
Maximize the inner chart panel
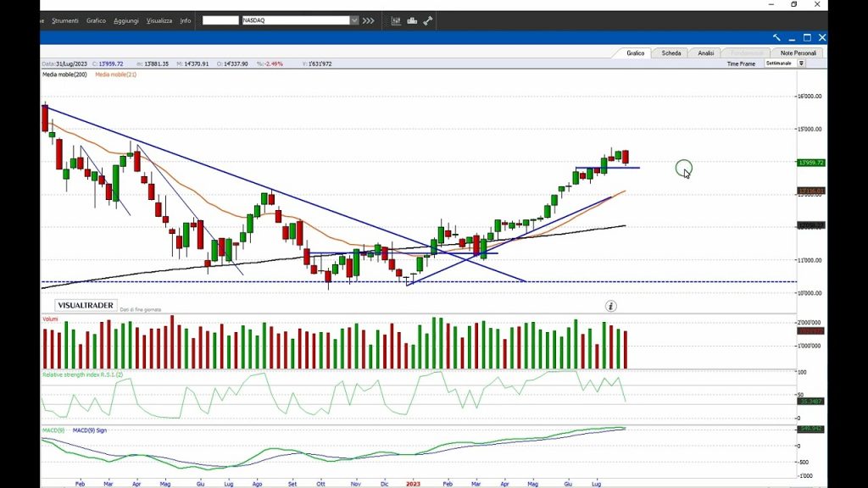coord(807,37)
